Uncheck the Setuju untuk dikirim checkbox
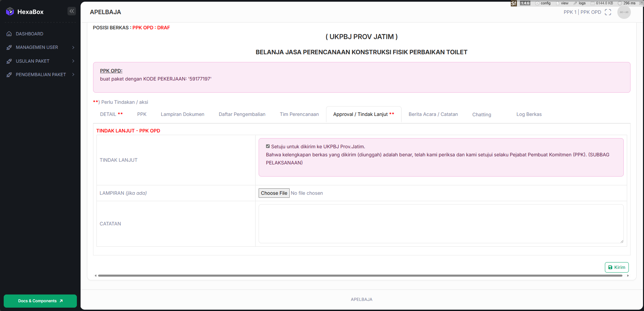 (268, 146)
